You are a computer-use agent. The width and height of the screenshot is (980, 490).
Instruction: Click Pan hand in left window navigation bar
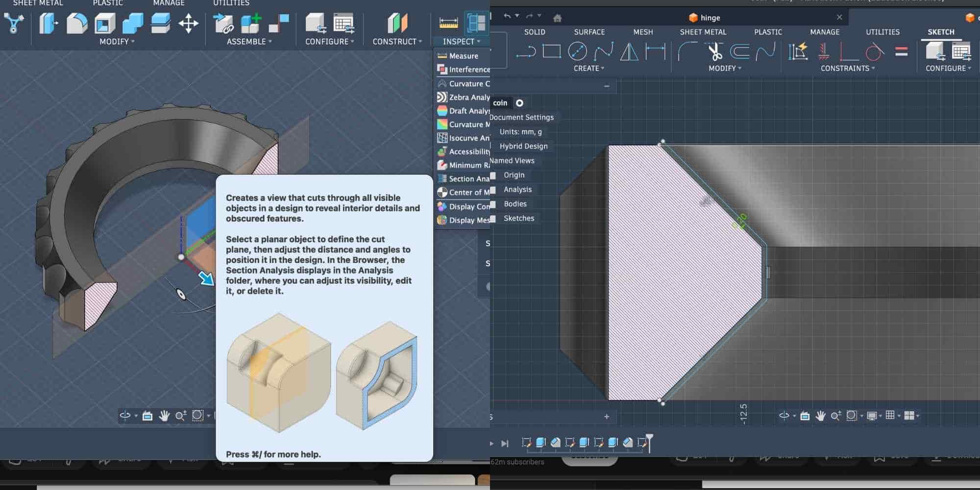pyautogui.click(x=164, y=416)
